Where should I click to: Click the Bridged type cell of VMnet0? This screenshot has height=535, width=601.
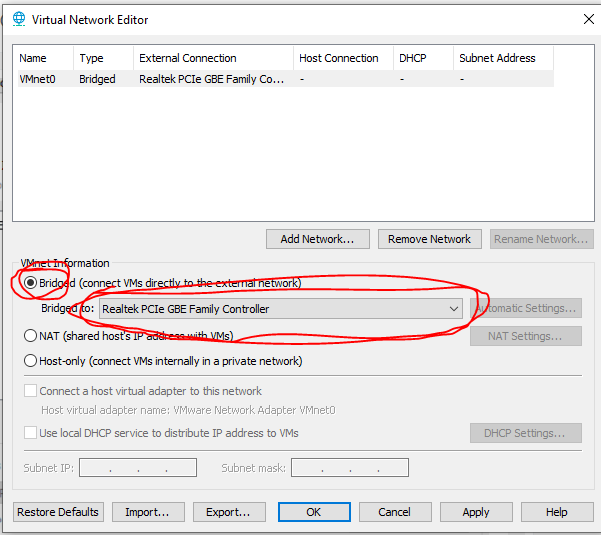tap(97, 79)
